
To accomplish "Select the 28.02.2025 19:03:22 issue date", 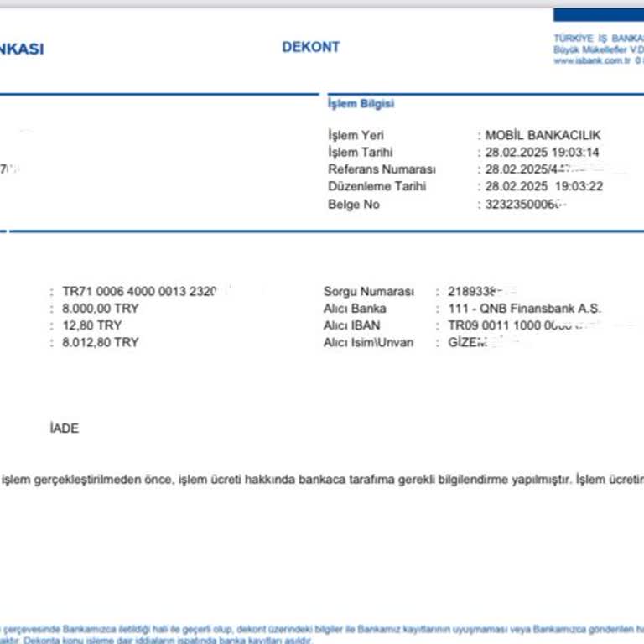I will pos(544,186).
